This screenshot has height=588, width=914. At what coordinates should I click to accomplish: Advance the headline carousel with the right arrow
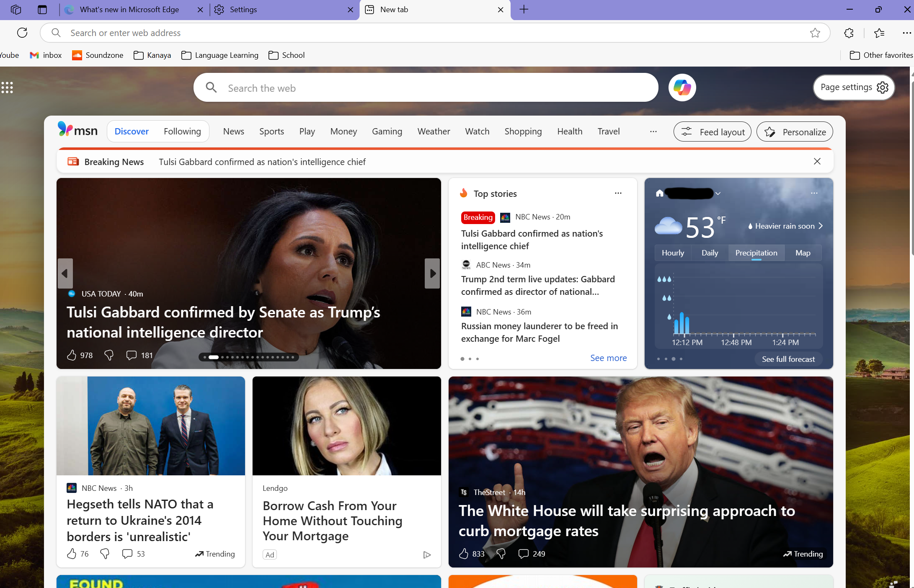coord(432,273)
